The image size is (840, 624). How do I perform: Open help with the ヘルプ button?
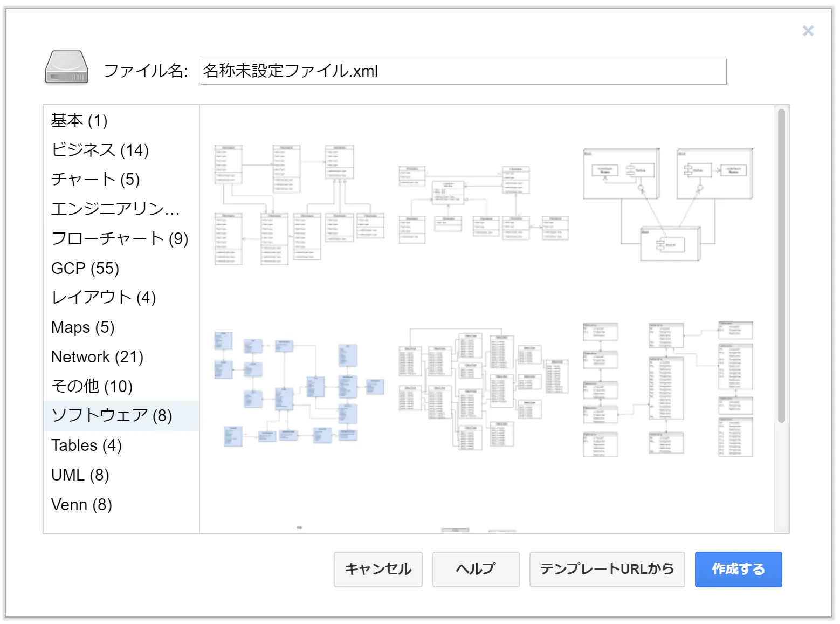476,569
